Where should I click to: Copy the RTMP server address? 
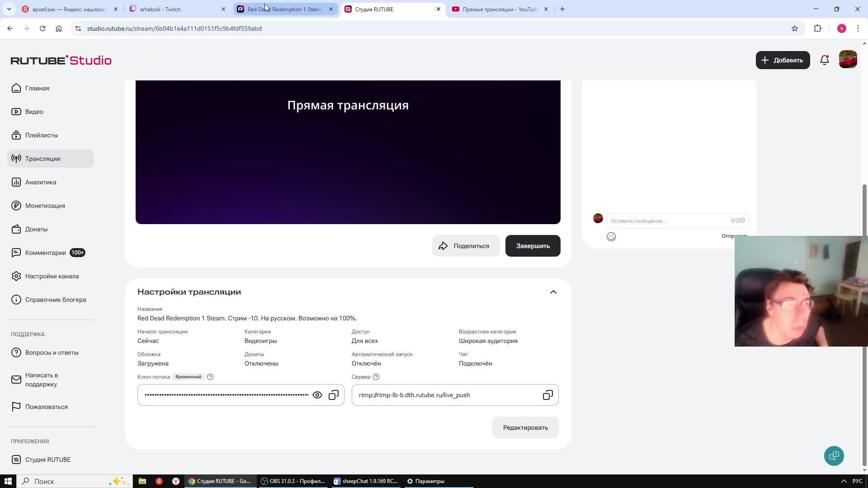click(x=547, y=394)
